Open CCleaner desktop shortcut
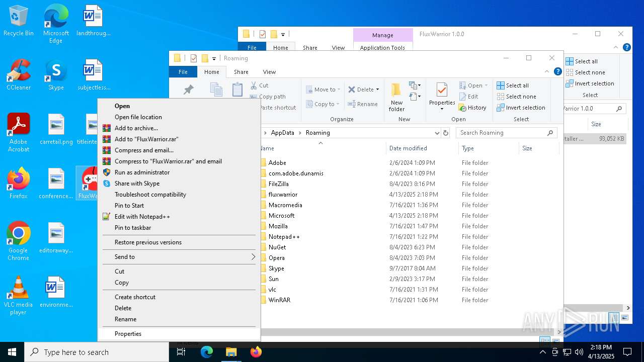644x362 pixels. coord(19,75)
